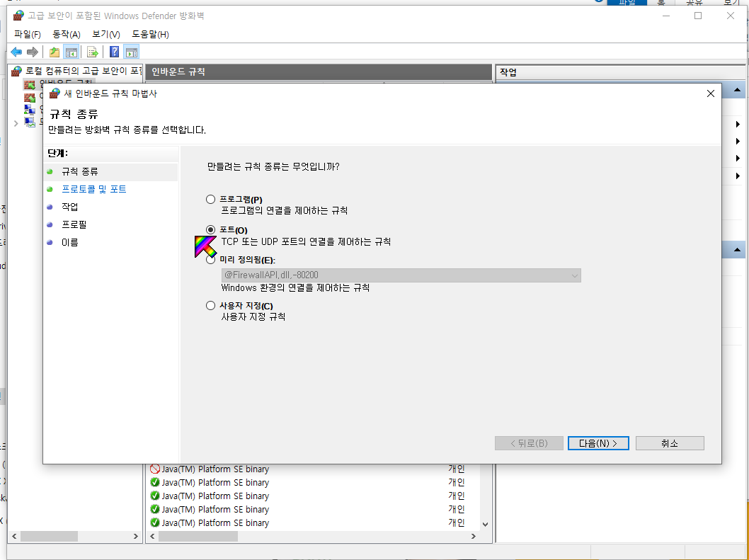
Task: Select the 프로그램(P) rule type radio button
Action: (211, 199)
